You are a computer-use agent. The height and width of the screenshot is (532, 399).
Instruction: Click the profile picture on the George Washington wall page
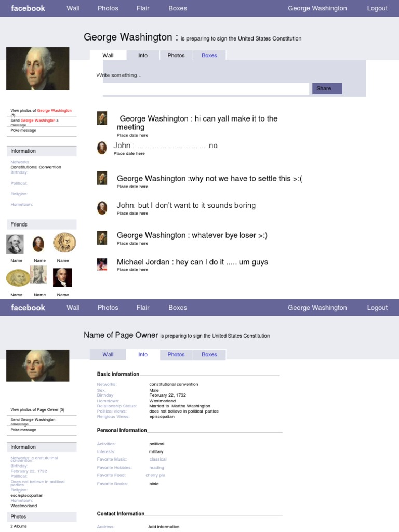(37, 69)
